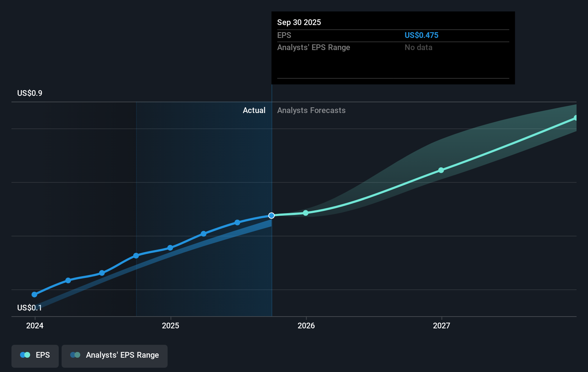Image resolution: width=588 pixels, height=372 pixels.
Task: Select the first EPS data point at 2024
Action: 34,295
